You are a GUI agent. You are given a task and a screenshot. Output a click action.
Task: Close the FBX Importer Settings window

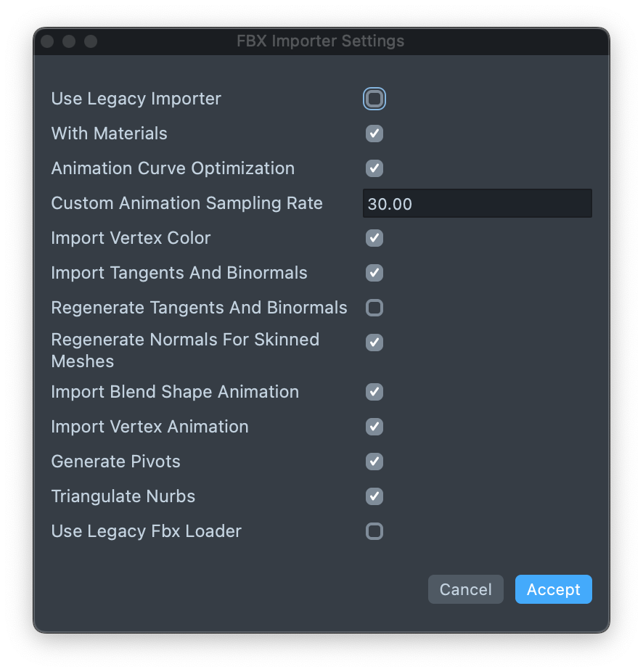47,41
